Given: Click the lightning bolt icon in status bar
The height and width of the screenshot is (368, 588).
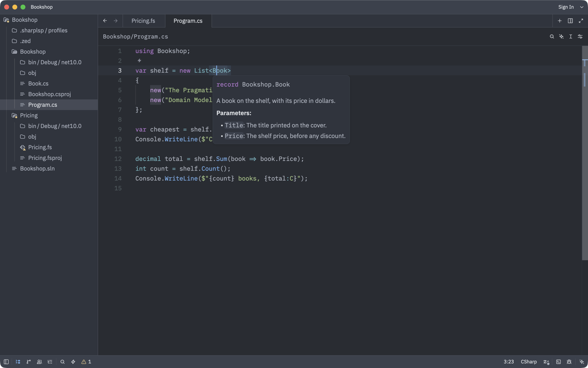Looking at the screenshot, I should pyautogui.click(x=73, y=362).
